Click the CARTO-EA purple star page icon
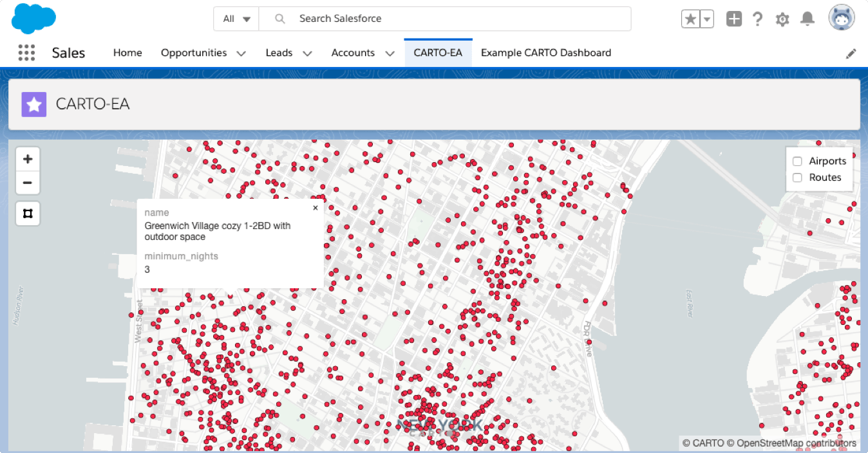This screenshot has width=868, height=453. point(34,104)
